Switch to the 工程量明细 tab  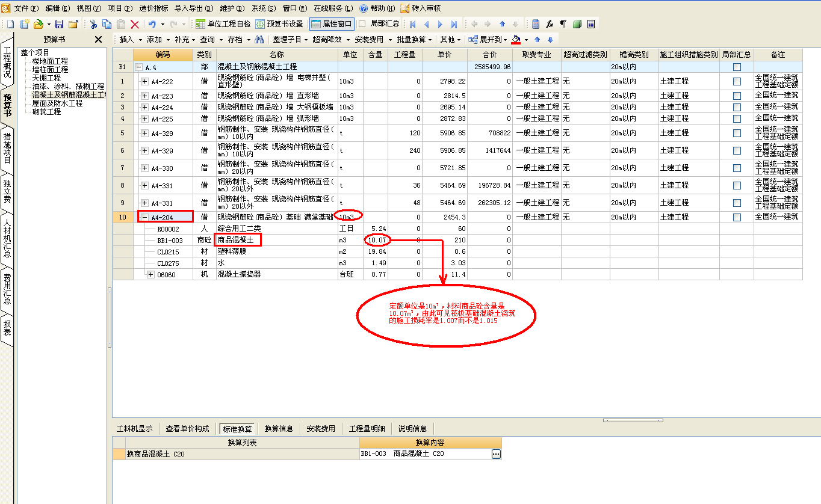(367, 429)
